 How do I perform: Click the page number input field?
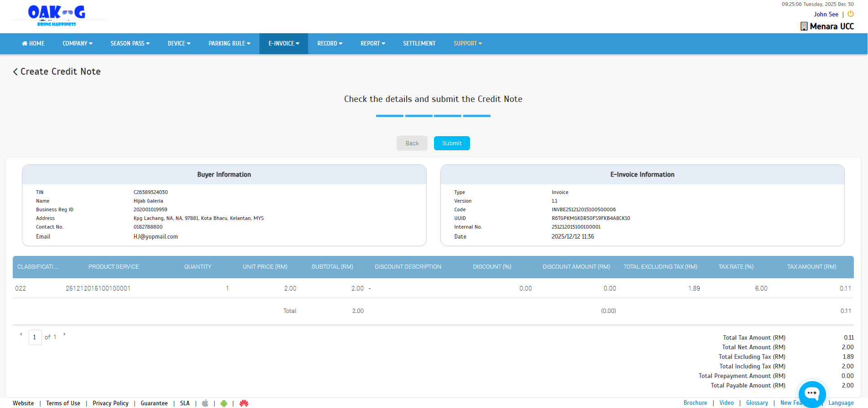(35, 337)
